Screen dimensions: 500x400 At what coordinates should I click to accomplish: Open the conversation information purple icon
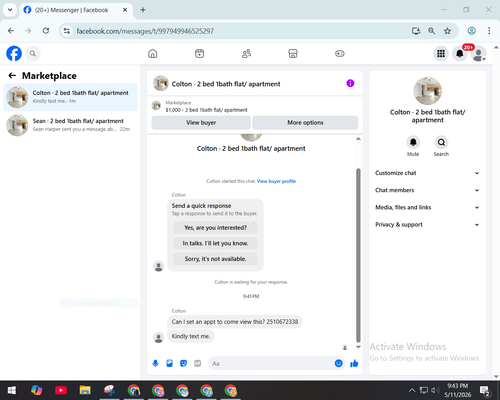click(350, 83)
